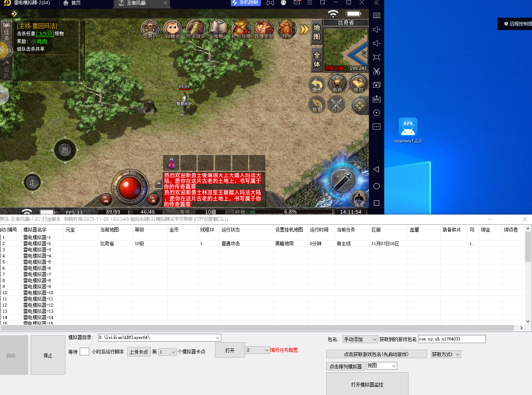
Task: Click the 上传卡点 button
Action: (139, 352)
